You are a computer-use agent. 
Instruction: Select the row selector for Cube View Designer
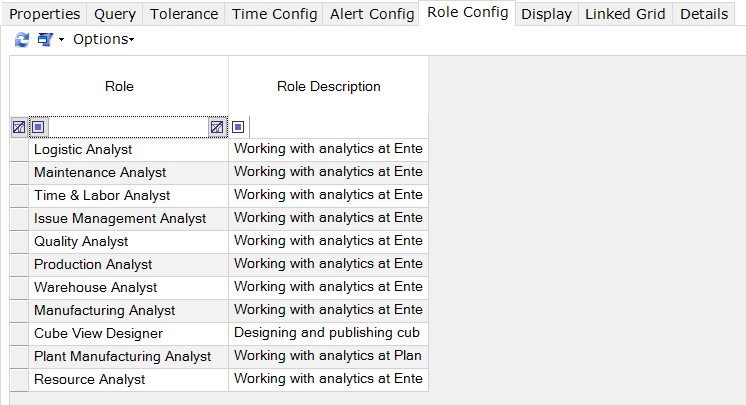[x=20, y=334]
